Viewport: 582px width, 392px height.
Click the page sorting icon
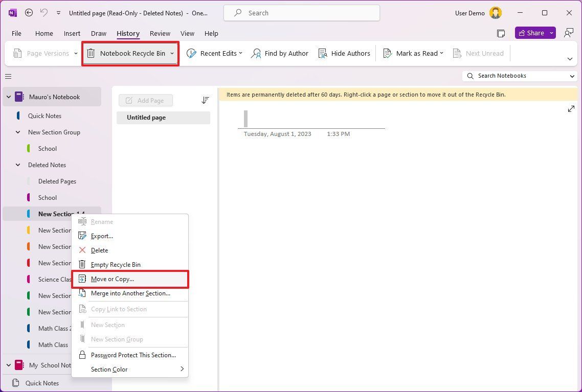[205, 100]
